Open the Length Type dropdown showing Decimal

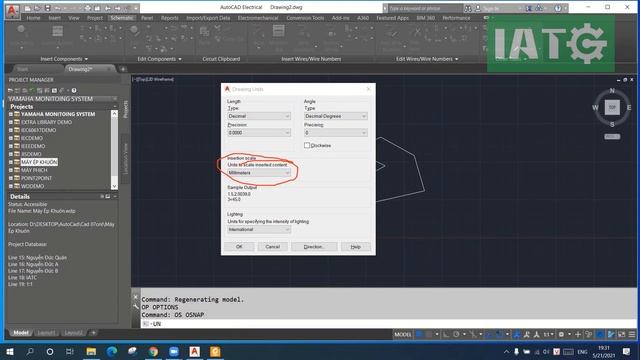coord(259,116)
